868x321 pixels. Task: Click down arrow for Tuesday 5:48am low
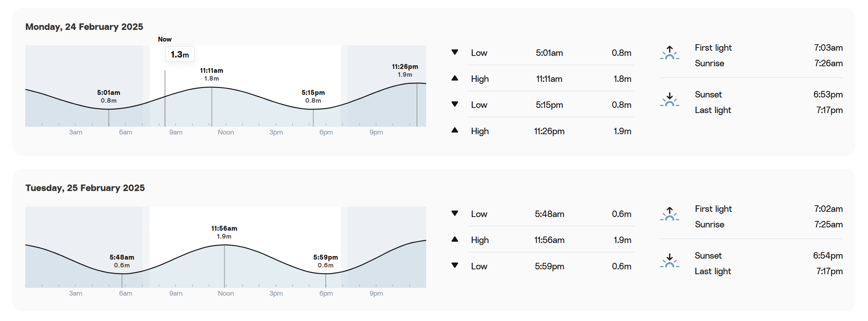pyautogui.click(x=454, y=213)
